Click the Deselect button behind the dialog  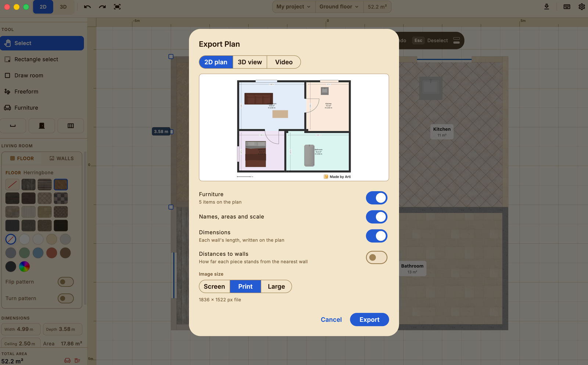click(437, 40)
